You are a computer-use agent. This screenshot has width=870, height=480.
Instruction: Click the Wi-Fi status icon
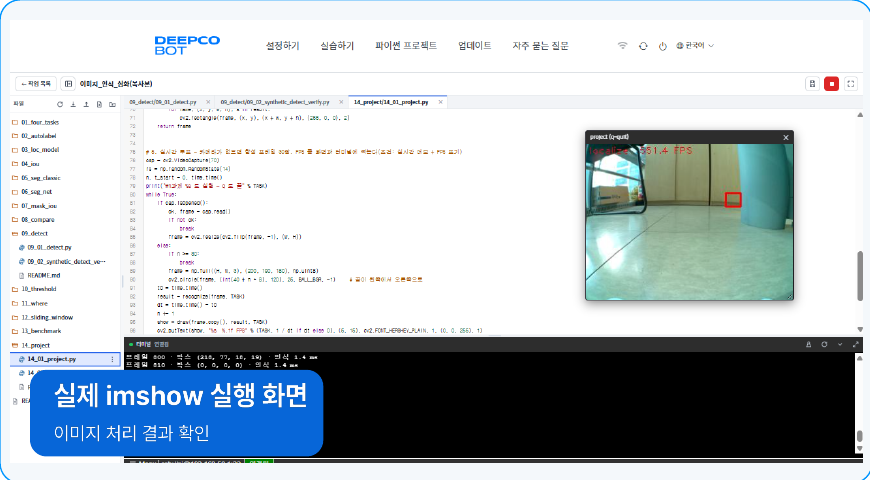tap(623, 46)
